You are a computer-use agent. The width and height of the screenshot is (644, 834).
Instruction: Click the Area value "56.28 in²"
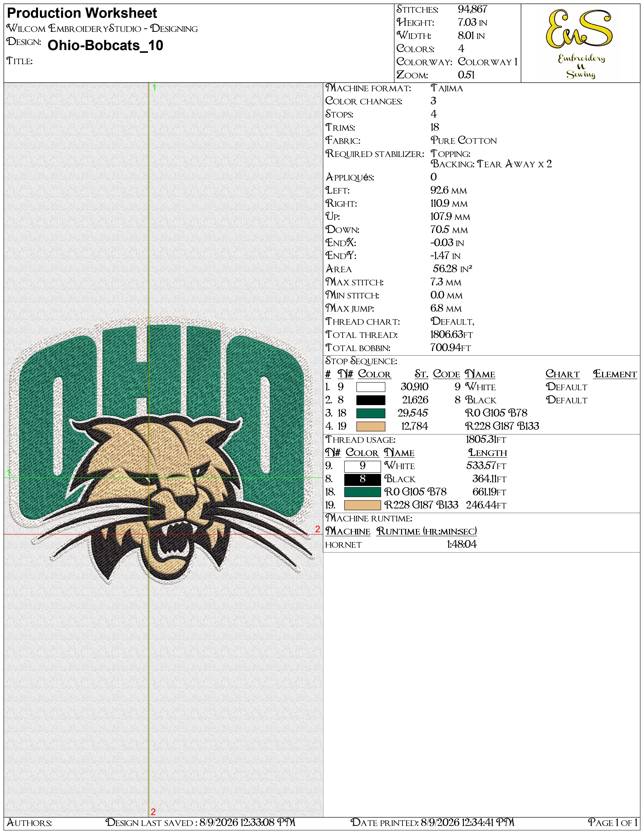click(453, 269)
